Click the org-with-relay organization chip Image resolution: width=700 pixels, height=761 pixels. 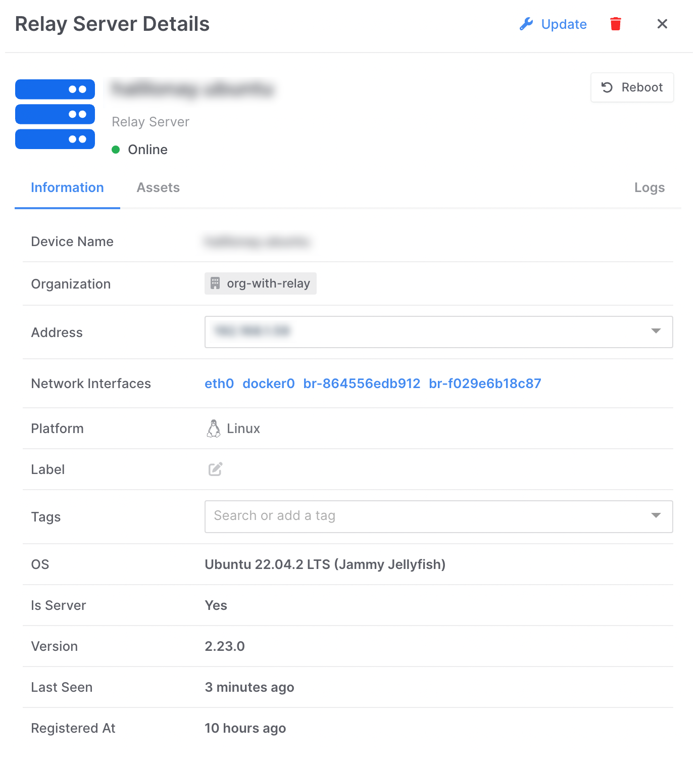268,283
